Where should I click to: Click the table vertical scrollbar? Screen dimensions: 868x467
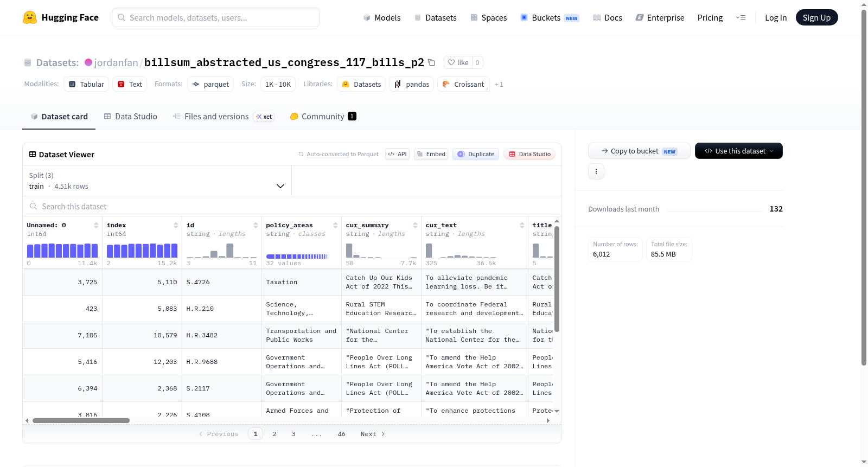point(557,278)
